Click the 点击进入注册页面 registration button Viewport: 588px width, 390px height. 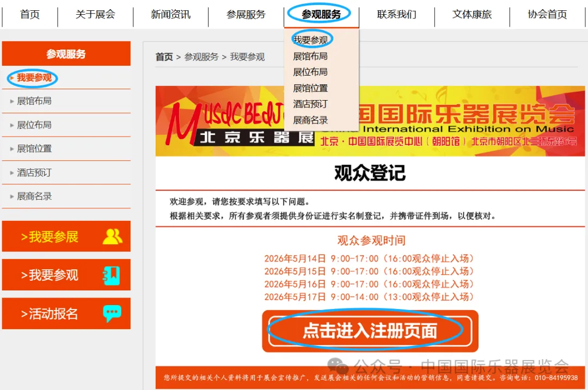(x=370, y=331)
